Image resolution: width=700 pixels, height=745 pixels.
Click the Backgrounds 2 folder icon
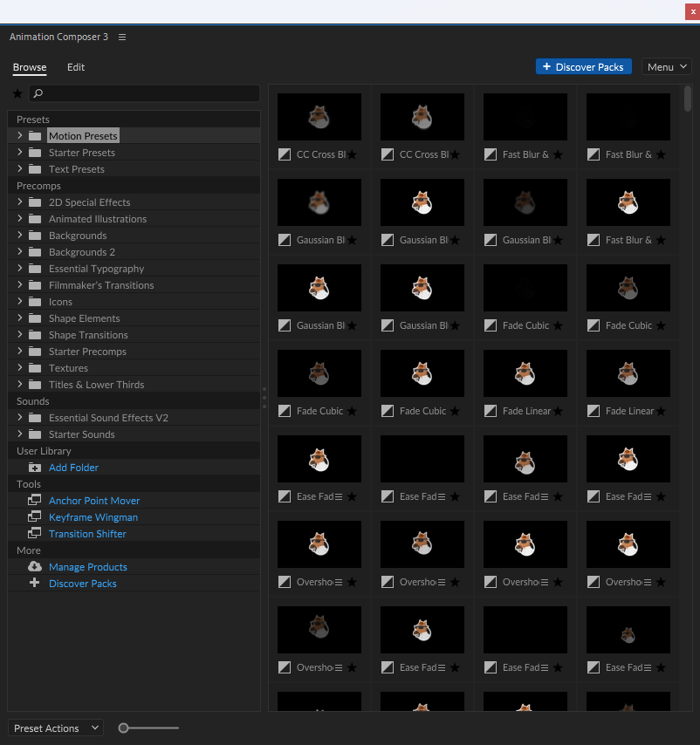(35, 252)
